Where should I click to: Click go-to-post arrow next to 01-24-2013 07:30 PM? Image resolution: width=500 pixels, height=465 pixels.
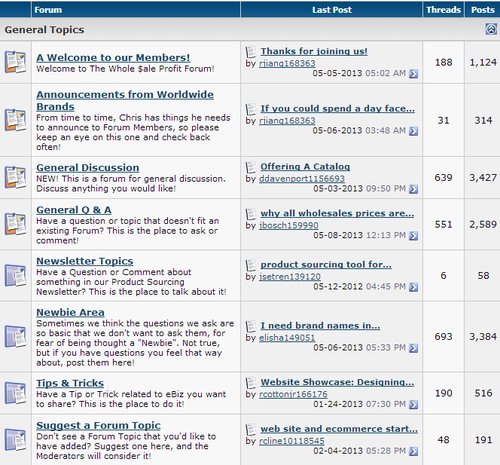[x=413, y=405]
